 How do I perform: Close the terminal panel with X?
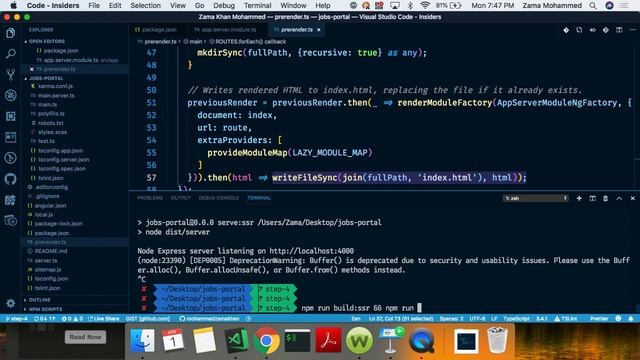point(632,198)
